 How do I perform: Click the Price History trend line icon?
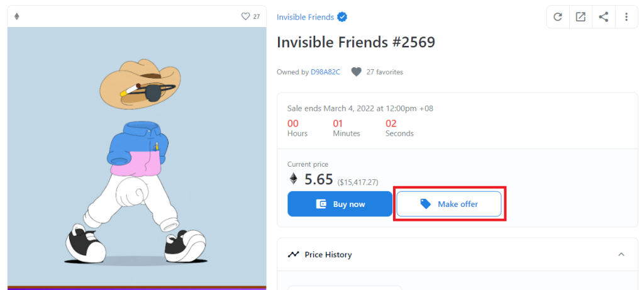click(x=293, y=255)
